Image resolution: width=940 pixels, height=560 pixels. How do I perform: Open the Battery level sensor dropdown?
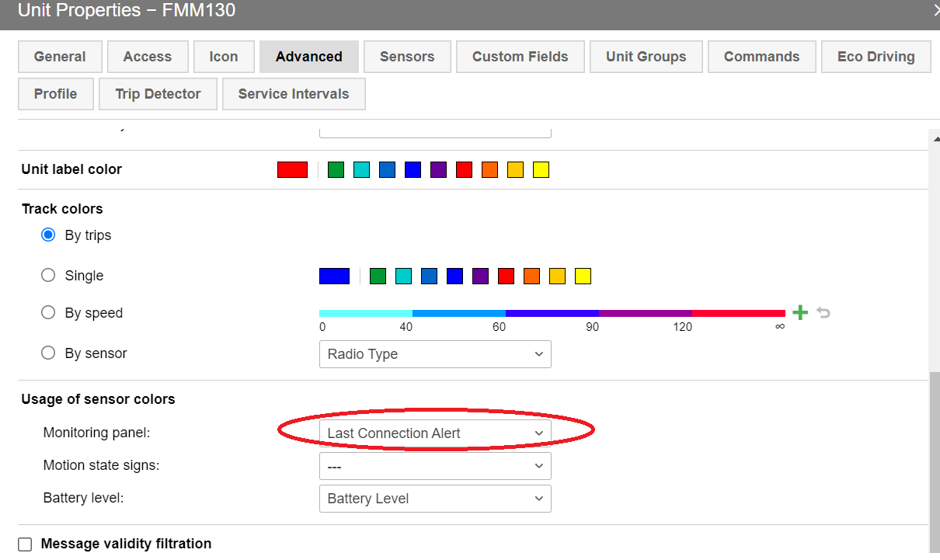coord(435,499)
